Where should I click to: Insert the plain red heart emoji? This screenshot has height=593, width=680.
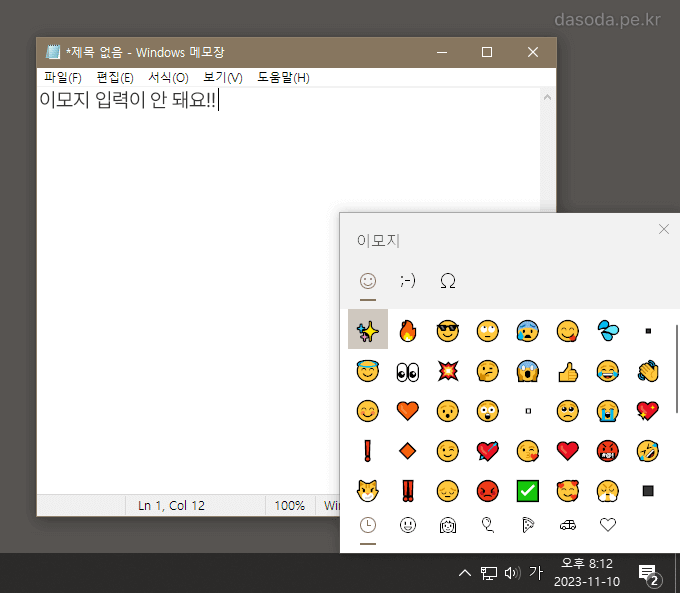tap(568, 451)
